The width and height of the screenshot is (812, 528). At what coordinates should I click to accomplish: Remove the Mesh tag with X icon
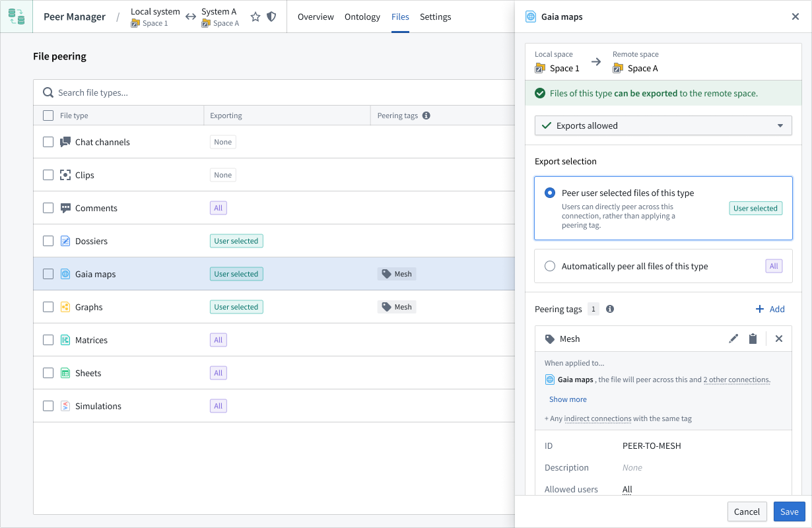779,339
